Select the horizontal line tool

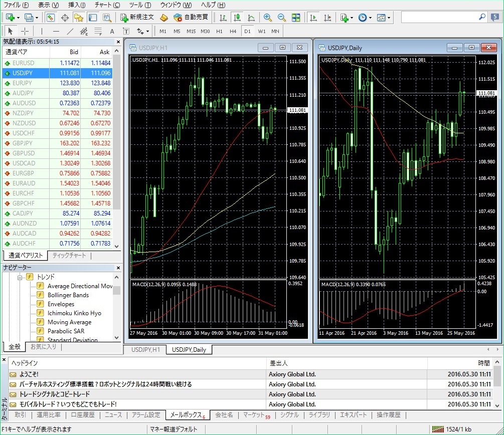(56, 31)
